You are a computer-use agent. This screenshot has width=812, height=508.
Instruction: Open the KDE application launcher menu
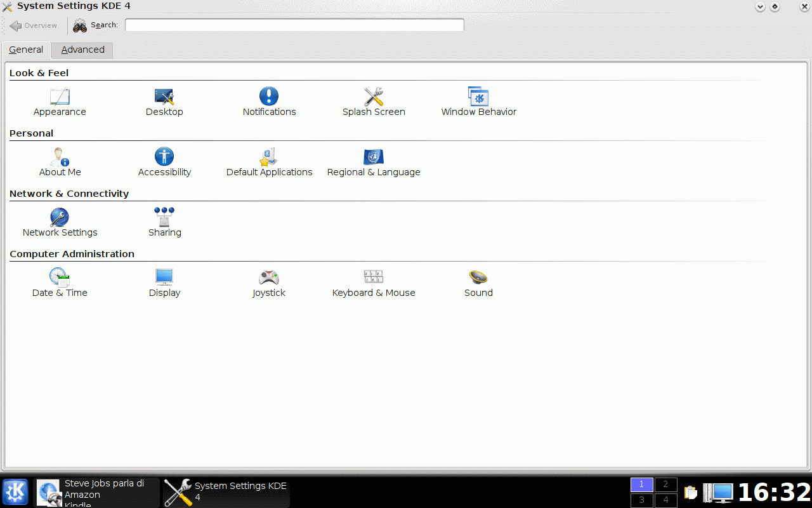[15, 492]
